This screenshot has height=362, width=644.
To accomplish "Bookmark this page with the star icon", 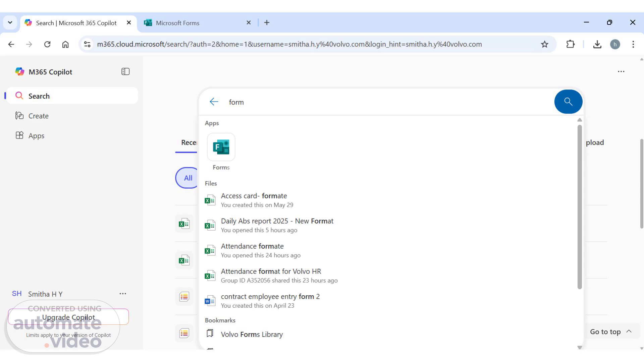I will coord(544,44).
